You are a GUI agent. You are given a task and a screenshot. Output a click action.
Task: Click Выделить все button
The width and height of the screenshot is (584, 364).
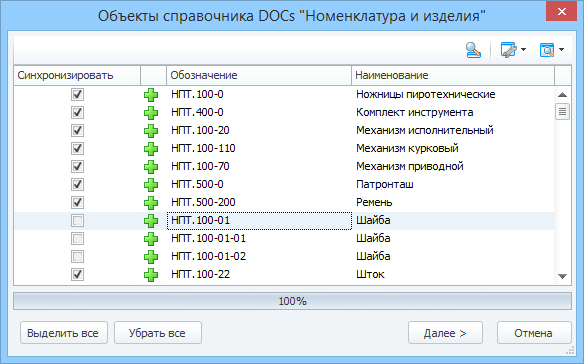tap(64, 333)
